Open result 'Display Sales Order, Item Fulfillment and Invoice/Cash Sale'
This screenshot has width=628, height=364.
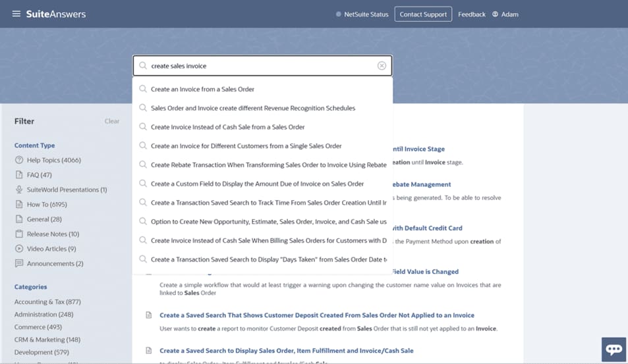[x=287, y=351]
